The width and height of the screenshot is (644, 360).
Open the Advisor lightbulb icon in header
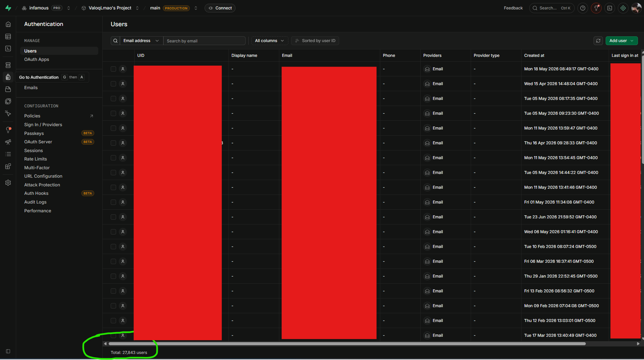click(596, 8)
